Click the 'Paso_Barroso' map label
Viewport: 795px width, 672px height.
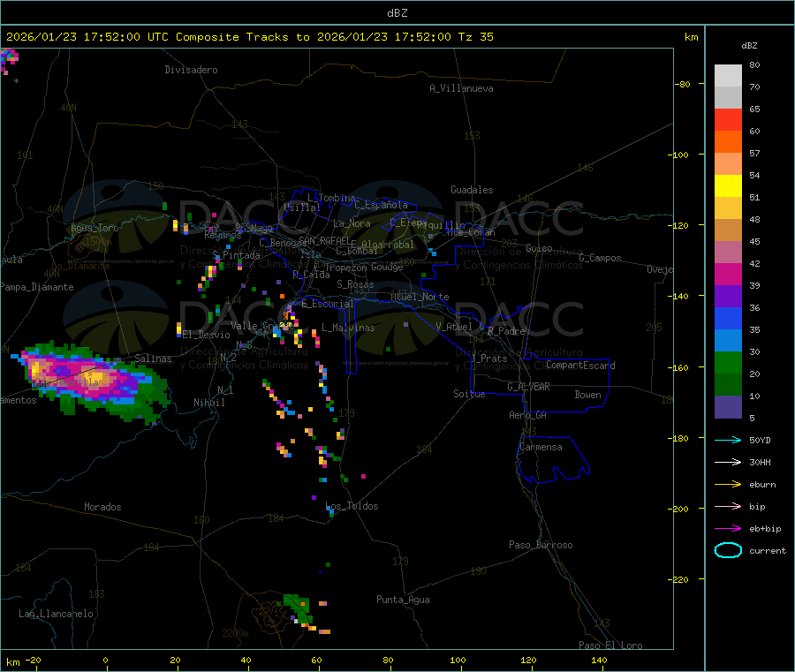tap(541, 545)
